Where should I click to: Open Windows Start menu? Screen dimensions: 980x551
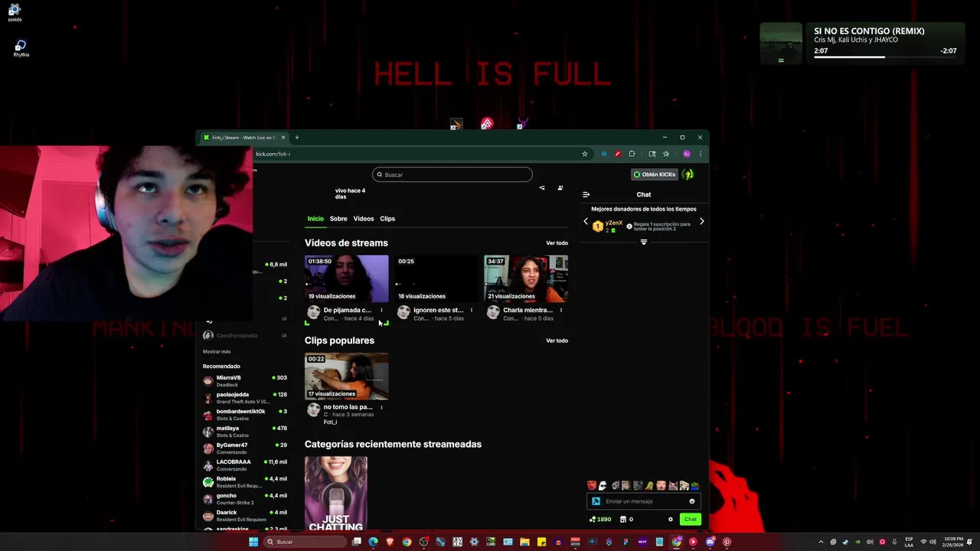(x=253, y=542)
